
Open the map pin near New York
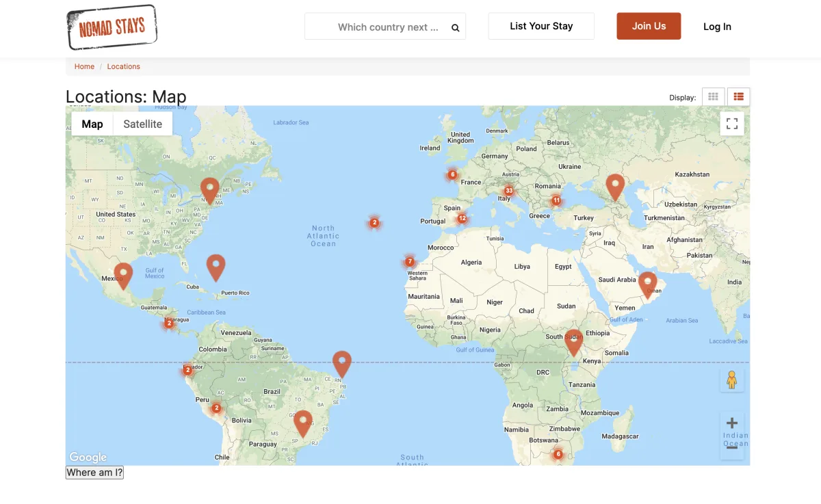point(210,191)
